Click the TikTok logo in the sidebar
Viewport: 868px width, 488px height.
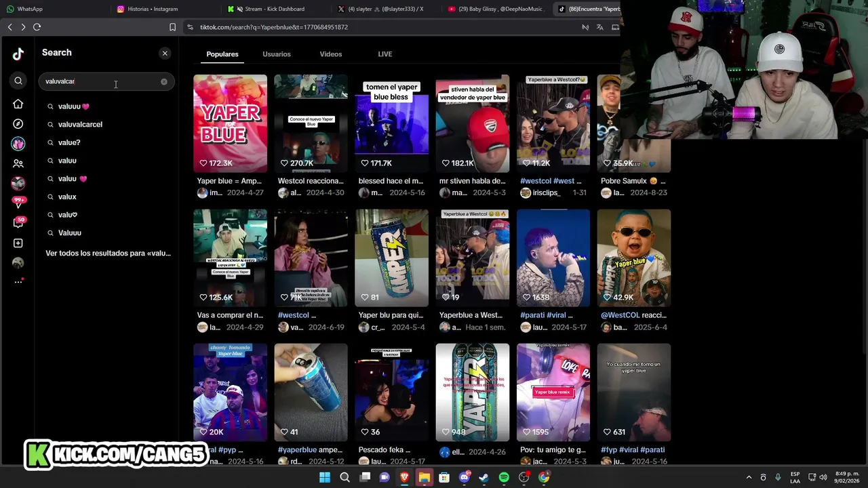(x=18, y=54)
